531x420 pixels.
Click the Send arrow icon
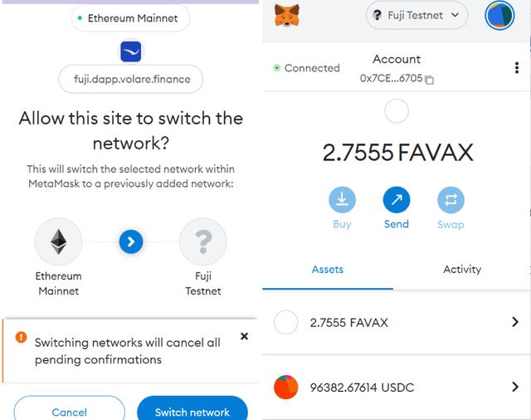[397, 199]
